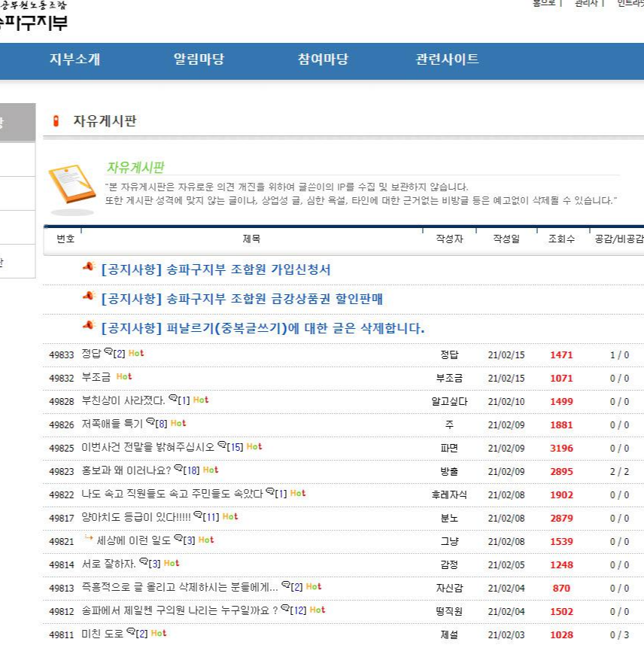
Task: Open post 즉흥적으로 글 올리고 삭제하시는 분들에게...
Action: point(180,588)
